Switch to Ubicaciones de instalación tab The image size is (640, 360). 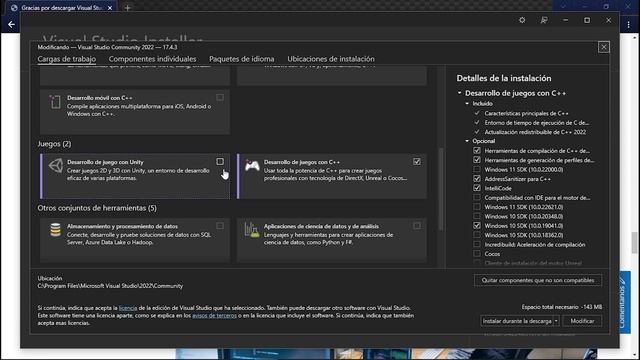(x=331, y=59)
